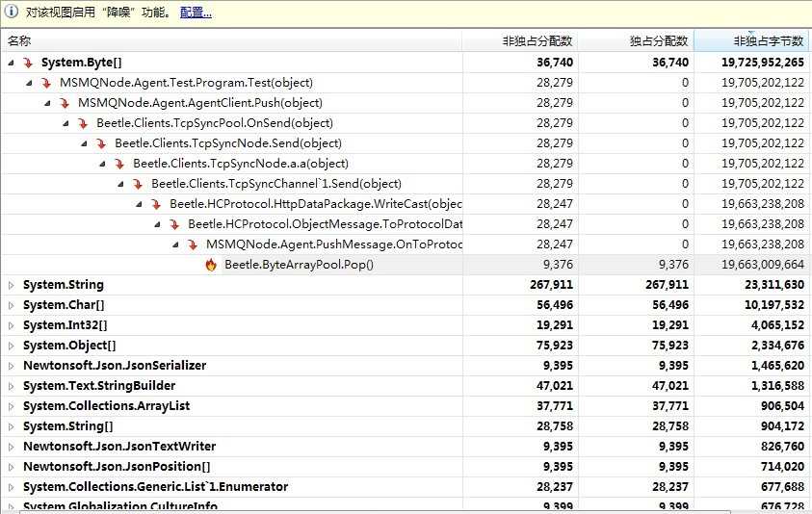
Task: Collapse the MSMQNode.Agent.Test.Program.Test(object) node
Action: (30, 83)
